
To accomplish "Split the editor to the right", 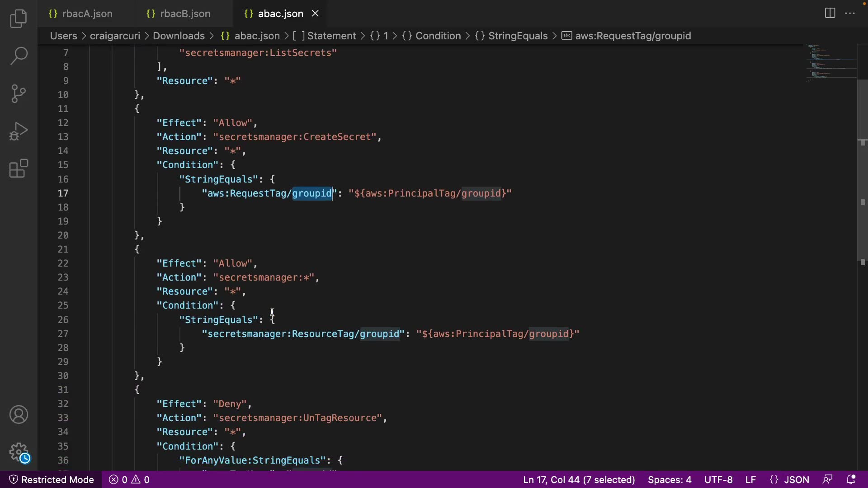I will coord(830,13).
